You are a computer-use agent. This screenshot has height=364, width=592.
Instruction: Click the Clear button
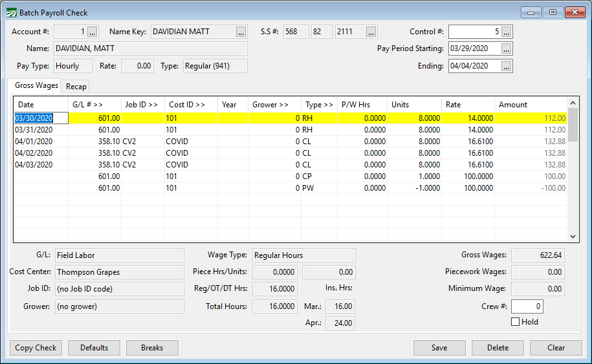(x=556, y=348)
